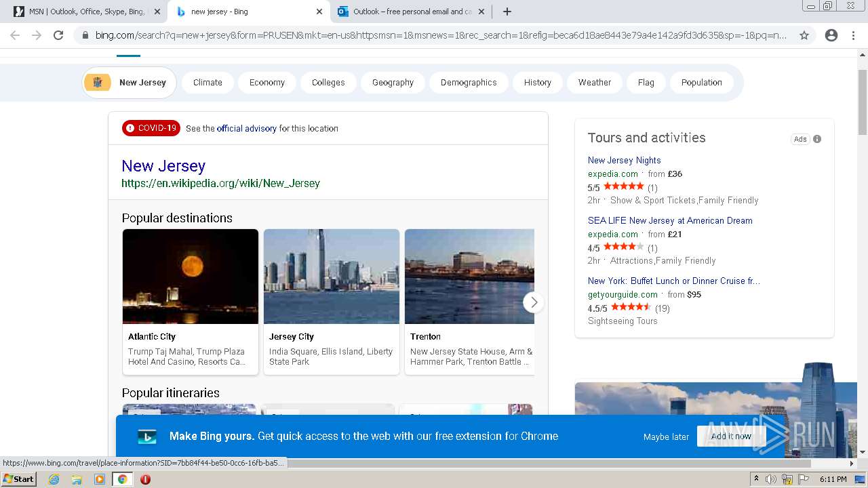Open the New Jersey Nights tour ad

pos(624,161)
